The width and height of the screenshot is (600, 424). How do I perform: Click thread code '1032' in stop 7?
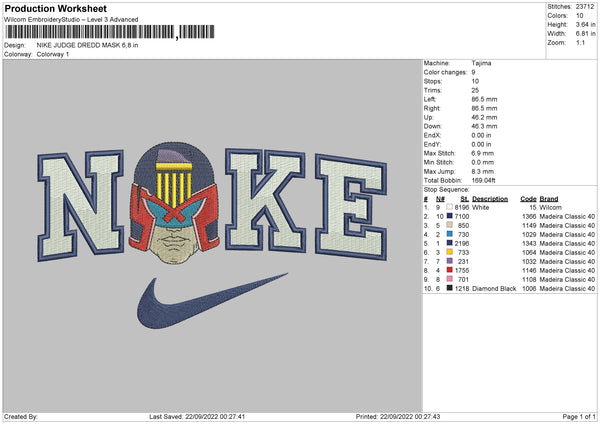click(529, 261)
